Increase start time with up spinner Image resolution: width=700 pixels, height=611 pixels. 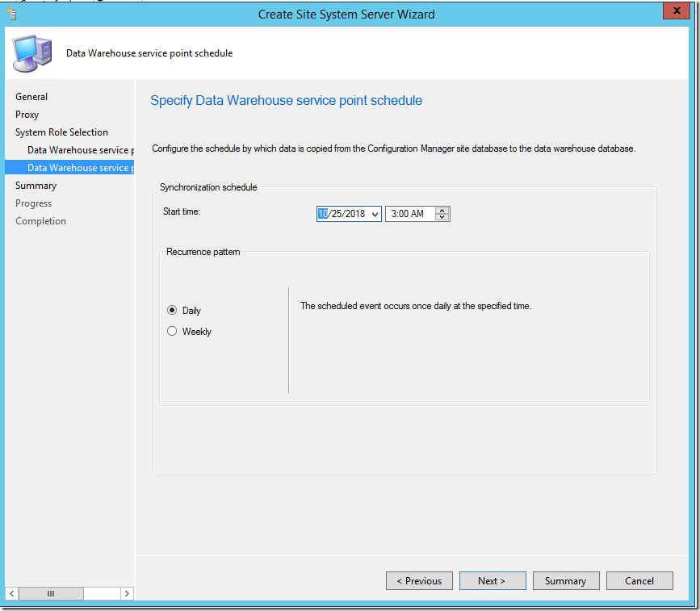click(442, 211)
